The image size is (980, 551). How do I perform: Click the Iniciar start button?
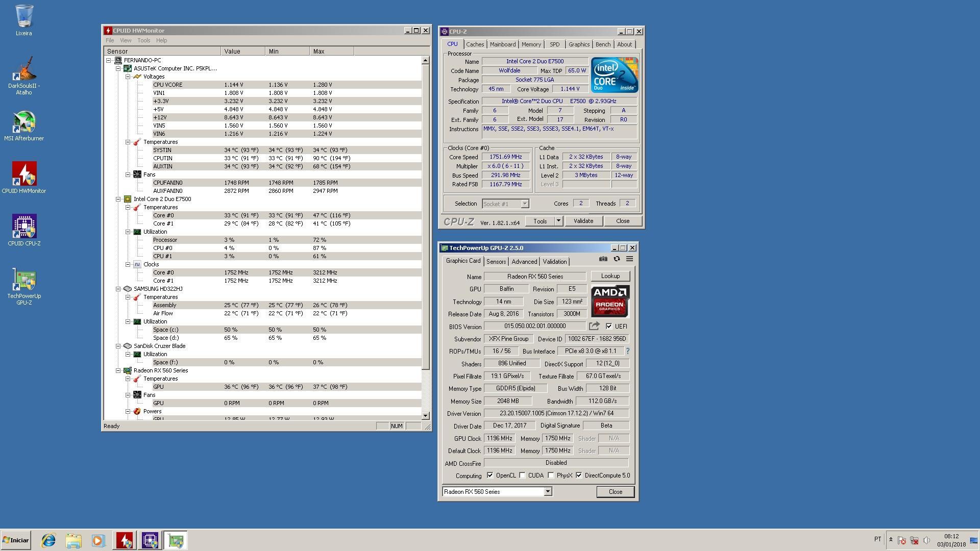[15, 540]
